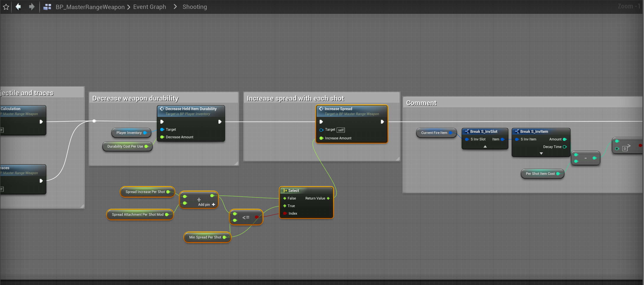Go back with the left arrow
The width and height of the screenshot is (644, 285).
[18, 7]
